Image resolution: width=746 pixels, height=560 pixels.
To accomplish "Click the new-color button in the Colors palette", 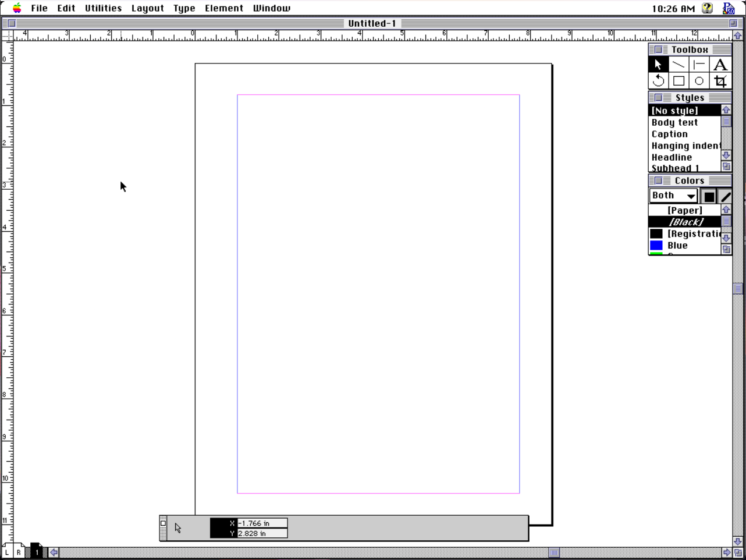I will [726, 249].
